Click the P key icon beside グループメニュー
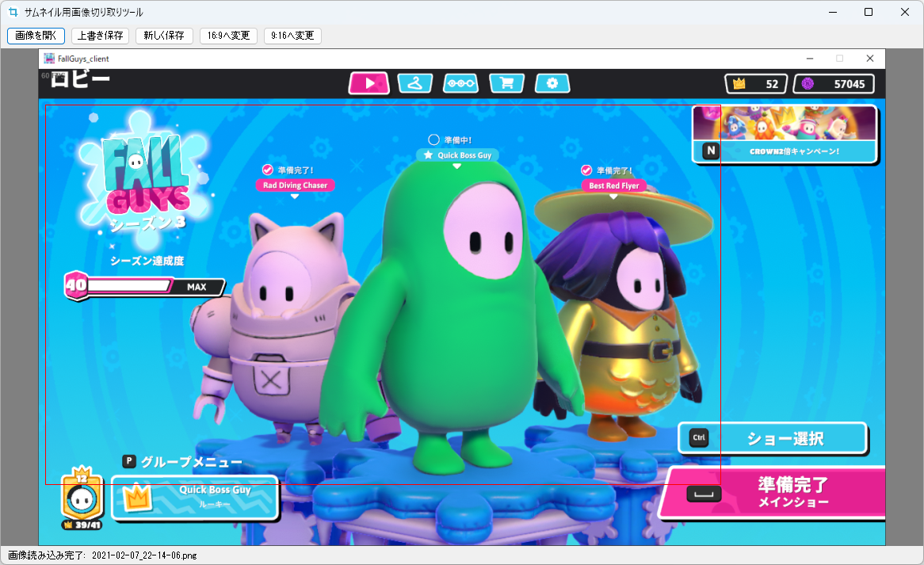 click(x=129, y=461)
